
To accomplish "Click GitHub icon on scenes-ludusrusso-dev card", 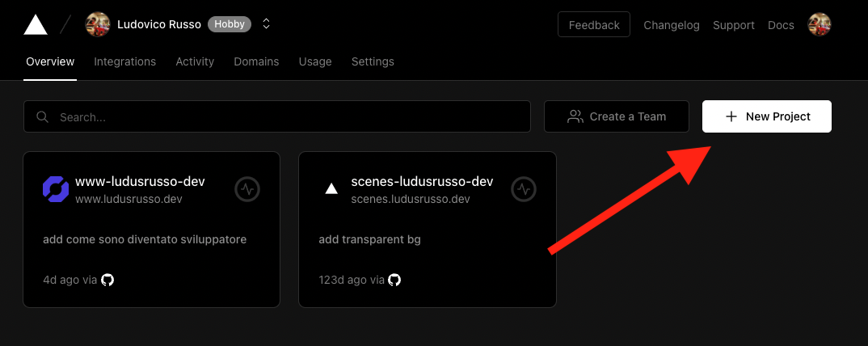I will 394,280.
